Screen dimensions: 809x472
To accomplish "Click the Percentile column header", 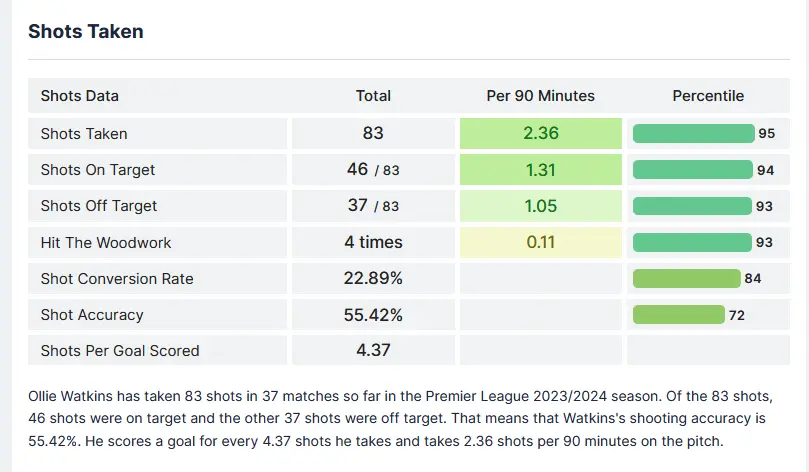I will pos(708,96).
